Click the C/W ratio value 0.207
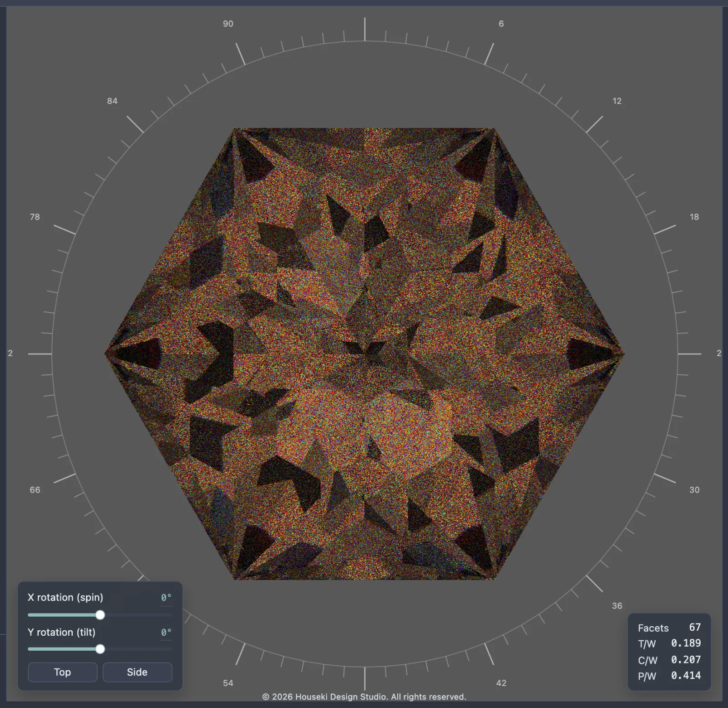Screen dimensions: 728x708 (x=686, y=659)
